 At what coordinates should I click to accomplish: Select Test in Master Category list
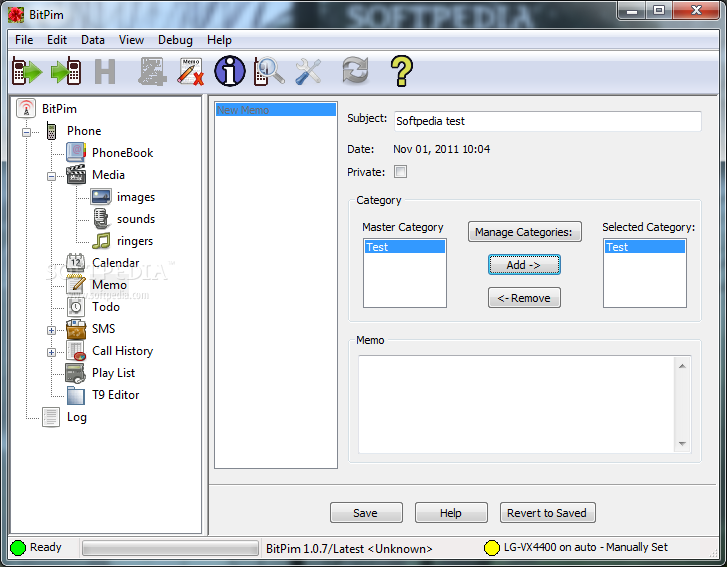coord(404,247)
